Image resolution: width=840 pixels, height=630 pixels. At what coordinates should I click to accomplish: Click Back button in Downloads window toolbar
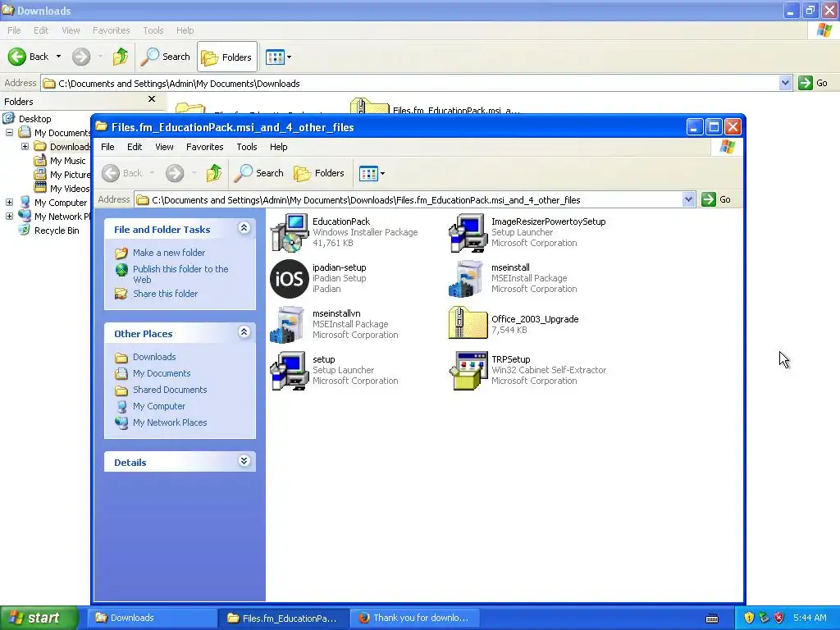[30, 57]
